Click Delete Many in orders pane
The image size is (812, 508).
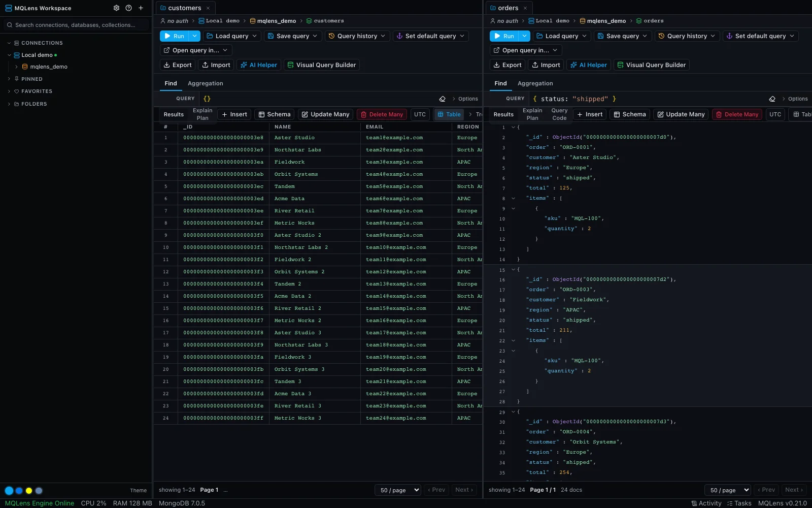coord(737,114)
